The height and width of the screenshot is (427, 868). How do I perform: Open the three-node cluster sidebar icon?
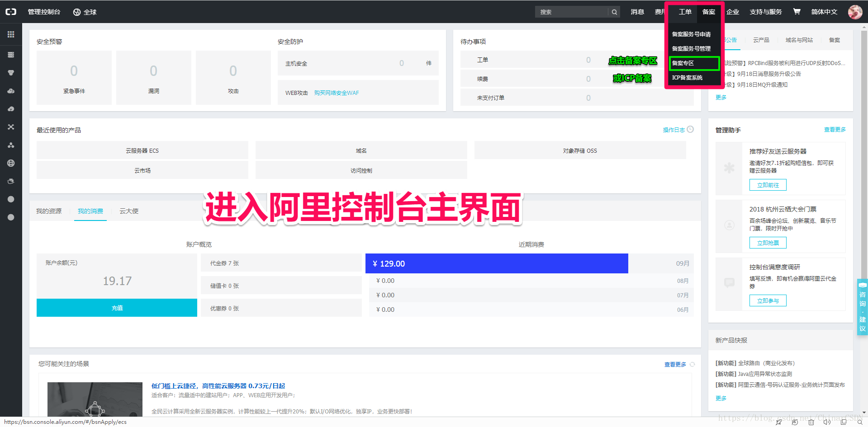click(x=11, y=145)
